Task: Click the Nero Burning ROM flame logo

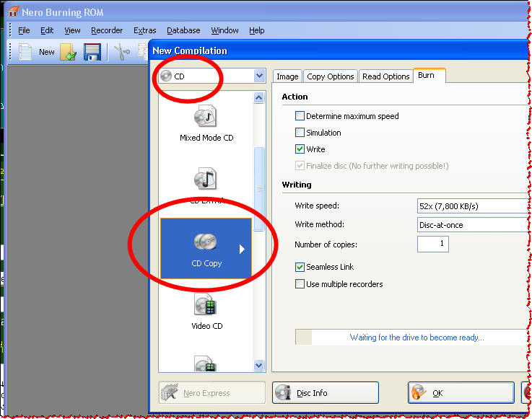Action: [13, 12]
